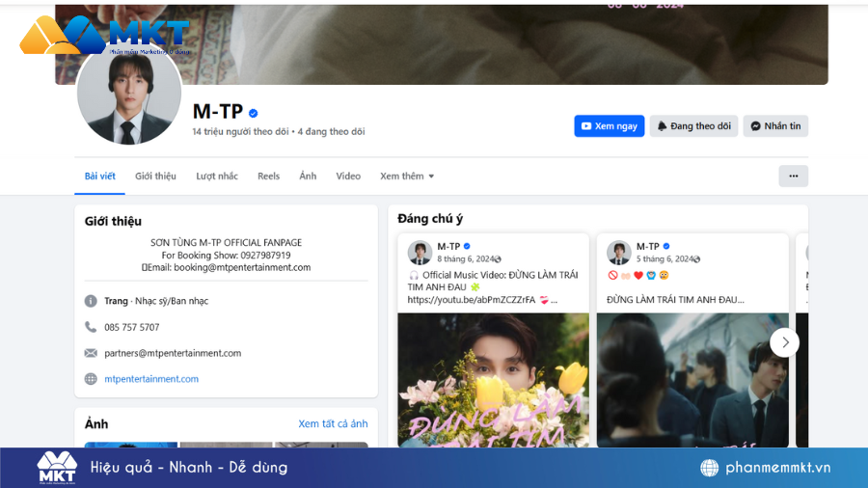Image resolution: width=868 pixels, height=488 pixels.
Task: Click Xem tất cả ảnh link
Action: pyautogui.click(x=333, y=423)
